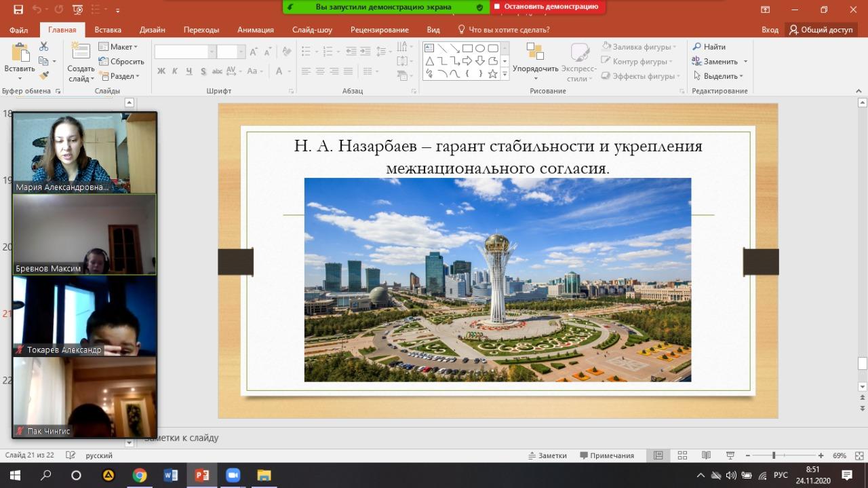Image resolution: width=868 pixels, height=488 pixels.
Task: Start slideshow from status bar icon
Action: pos(730,455)
